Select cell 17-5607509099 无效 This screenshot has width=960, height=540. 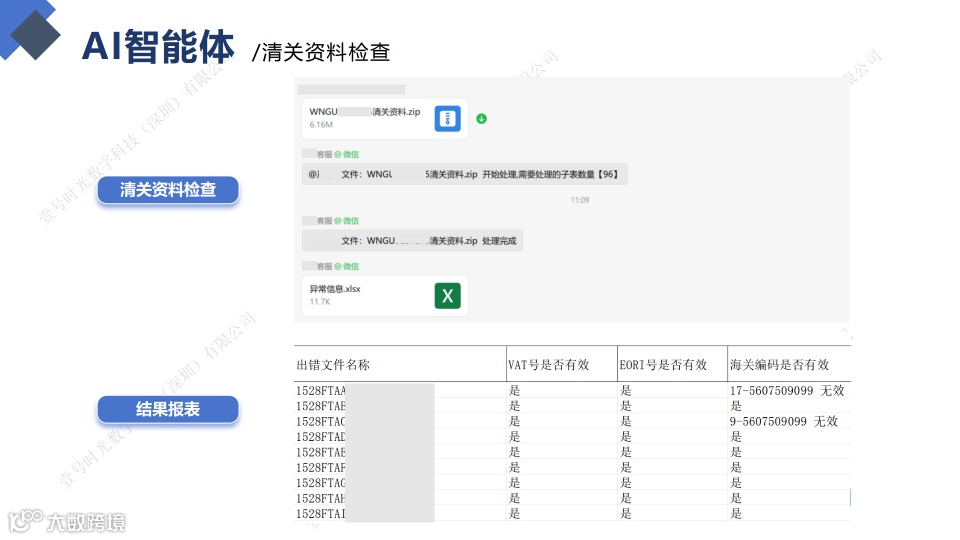(787, 391)
